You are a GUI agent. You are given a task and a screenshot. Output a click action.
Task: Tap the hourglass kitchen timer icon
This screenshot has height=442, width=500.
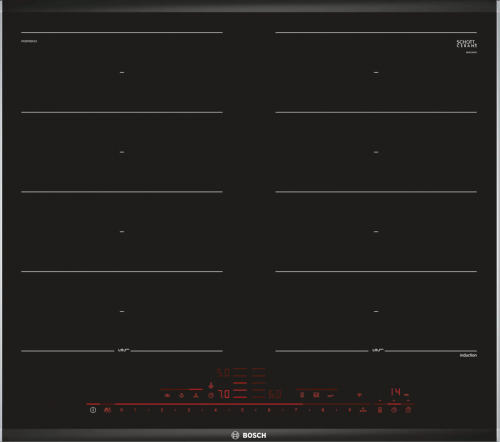(380, 410)
